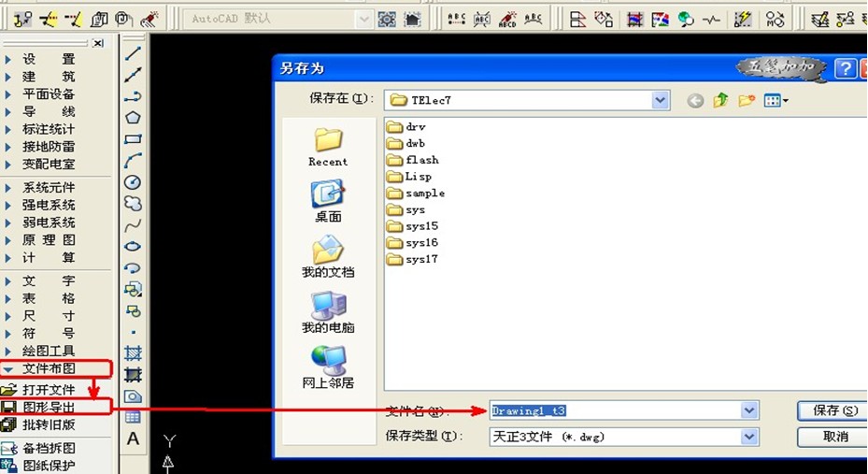
Task: Open the Recent places shortcut
Action: (328, 147)
